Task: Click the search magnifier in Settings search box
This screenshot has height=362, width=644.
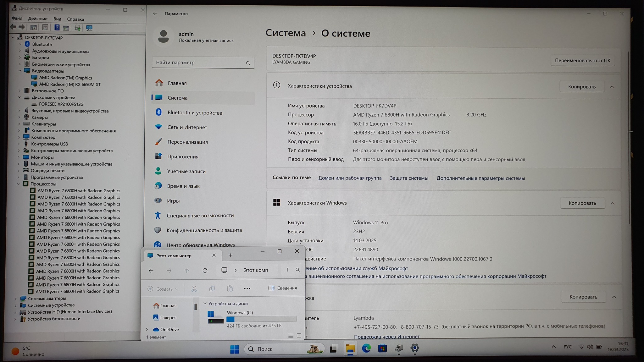Action: point(248,63)
